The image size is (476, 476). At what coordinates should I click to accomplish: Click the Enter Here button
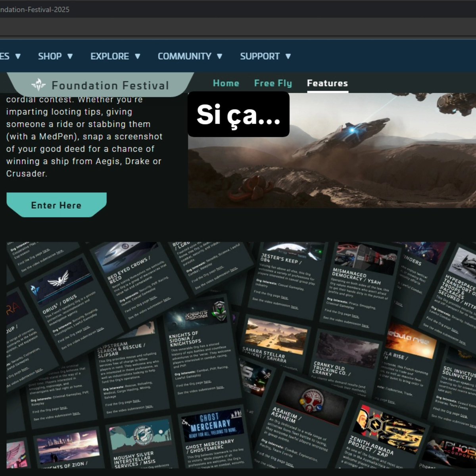click(56, 205)
